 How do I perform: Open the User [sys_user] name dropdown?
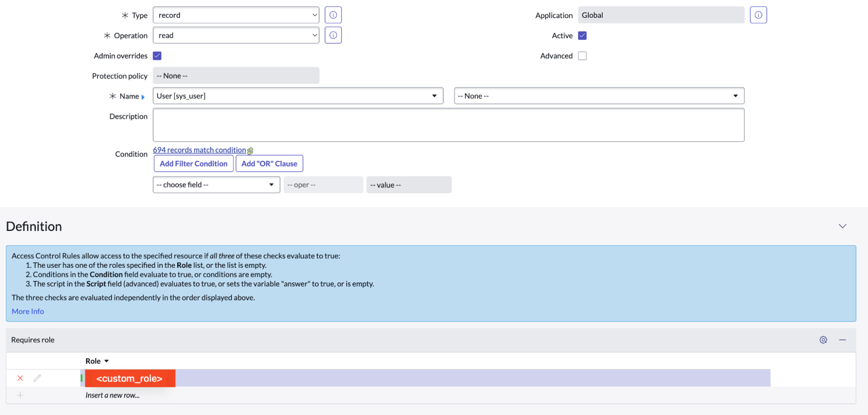coord(297,96)
